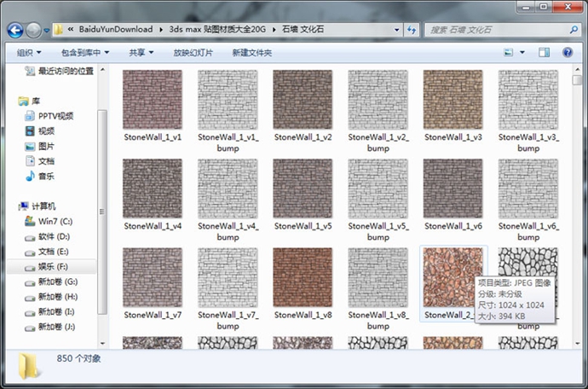The width and height of the screenshot is (588, 389).
Task: Open 新加卷 (H:) drive
Action: coord(50,297)
